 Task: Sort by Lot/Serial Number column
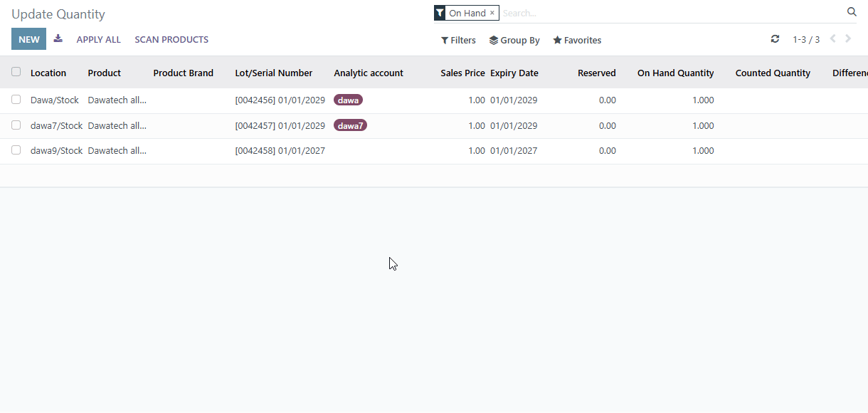coord(274,73)
